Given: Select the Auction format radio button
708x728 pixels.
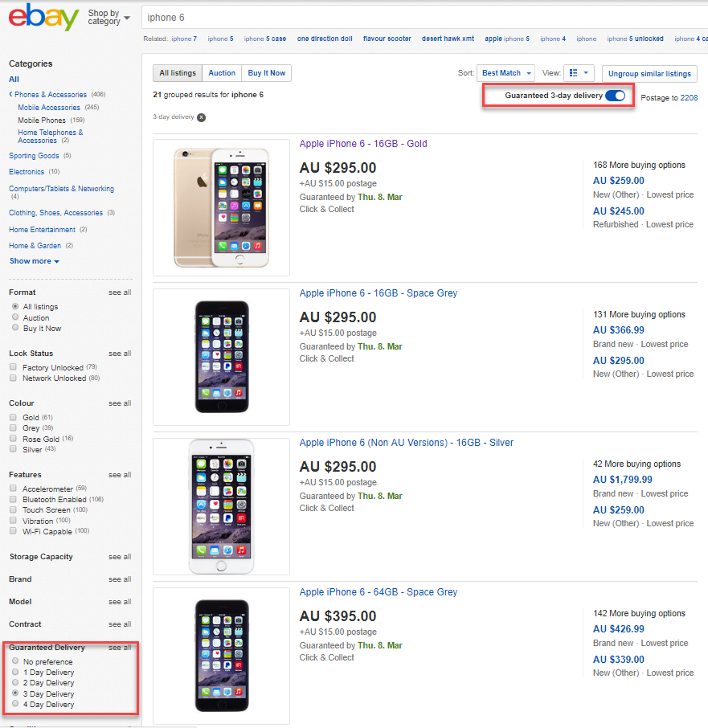Looking at the screenshot, I should (15, 317).
